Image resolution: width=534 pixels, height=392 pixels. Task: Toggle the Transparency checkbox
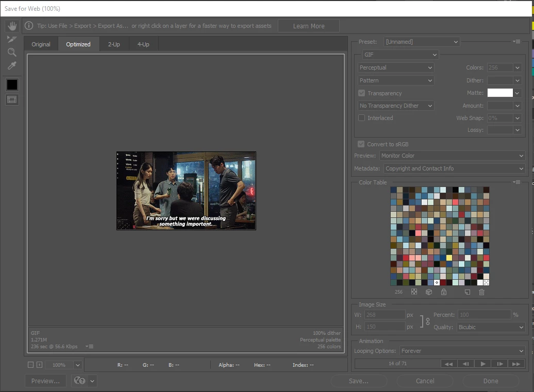click(x=362, y=93)
